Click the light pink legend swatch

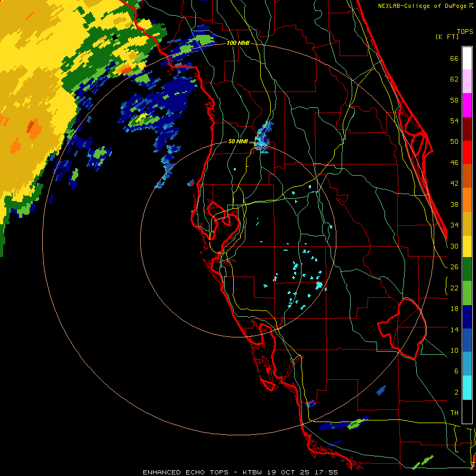pyautogui.click(x=467, y=81)
